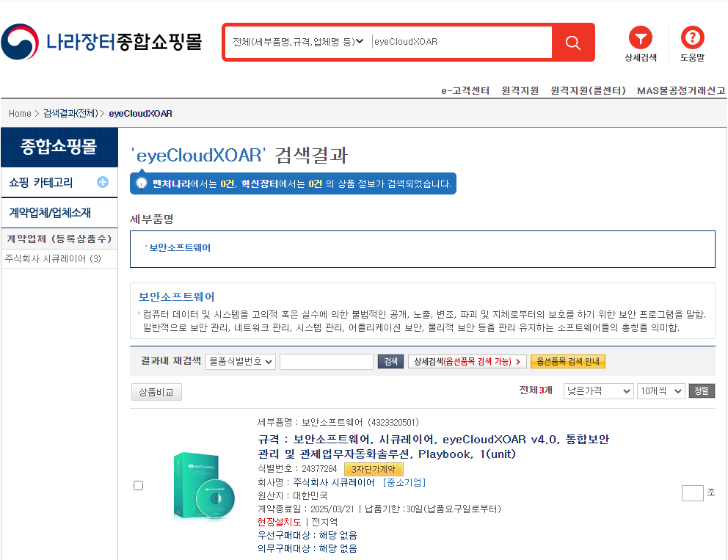Open the 10개씩 items-per-page dropdown
Screen dimensions: 728x560
click(659, 391)
